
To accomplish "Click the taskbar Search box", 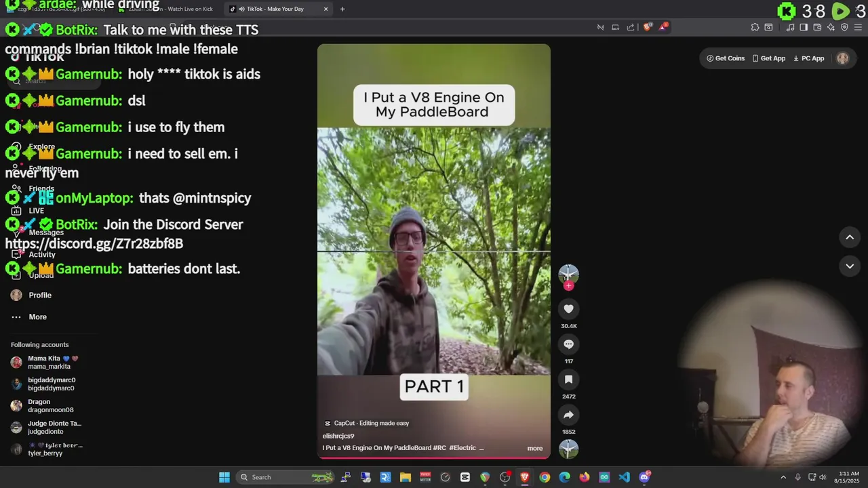I will point(286,477).
